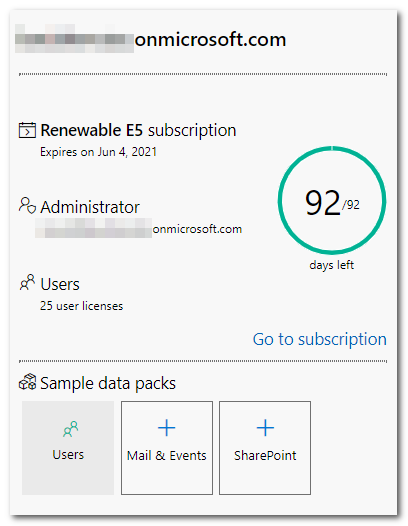The height and width of the screenshot is (526, 408).
Task: Click the Administrator heading
Action: pyautogui.click(x=90, y=207)
